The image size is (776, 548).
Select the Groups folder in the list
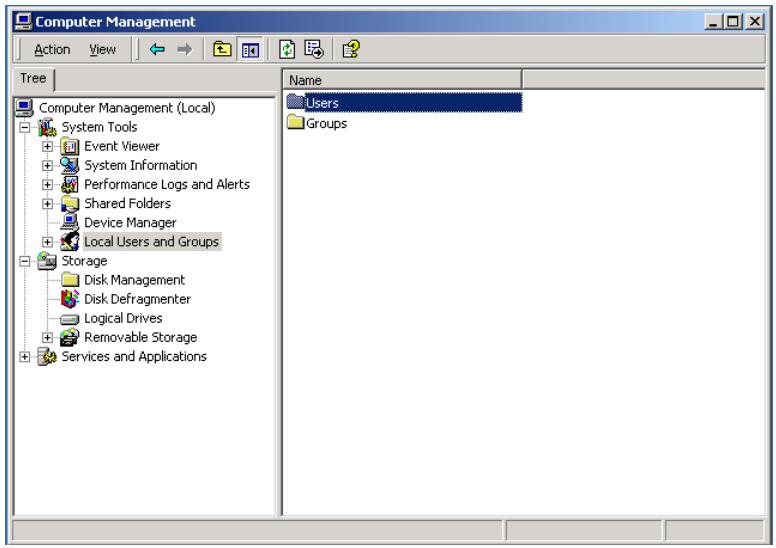pyautogui.click(x=317, y=123)
